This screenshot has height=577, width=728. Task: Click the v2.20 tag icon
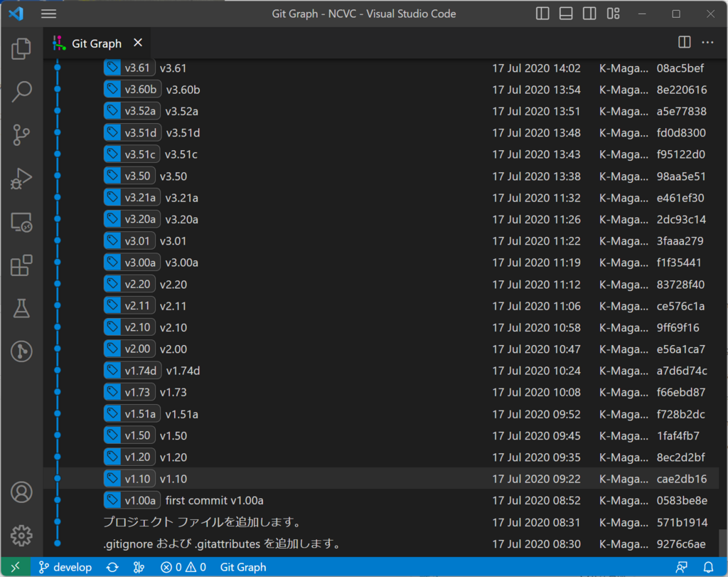click(112, 284)
